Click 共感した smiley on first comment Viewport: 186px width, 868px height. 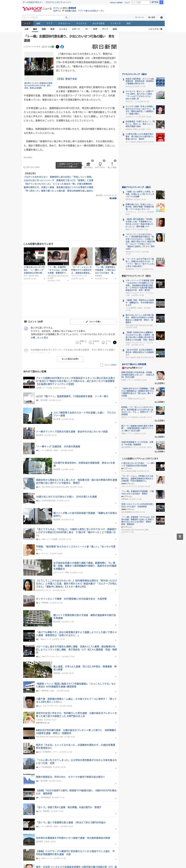pyautogui.click(x=77, y=342)
